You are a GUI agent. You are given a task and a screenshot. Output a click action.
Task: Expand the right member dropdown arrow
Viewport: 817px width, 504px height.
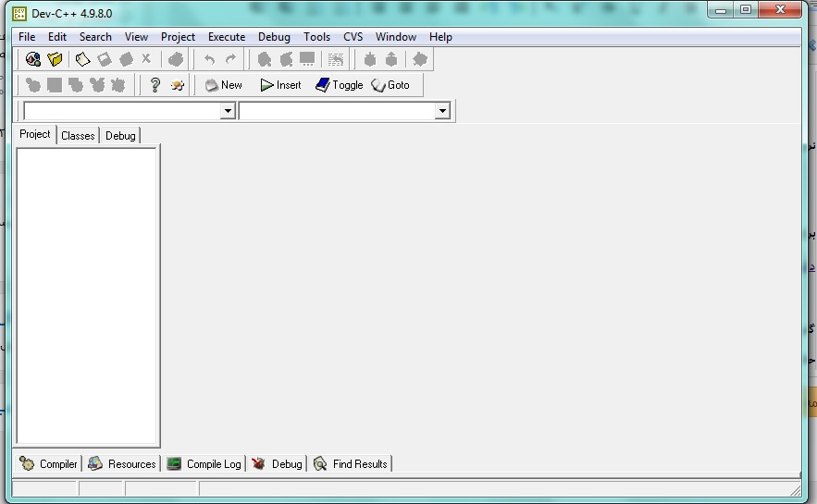click(x=442, y=111)
